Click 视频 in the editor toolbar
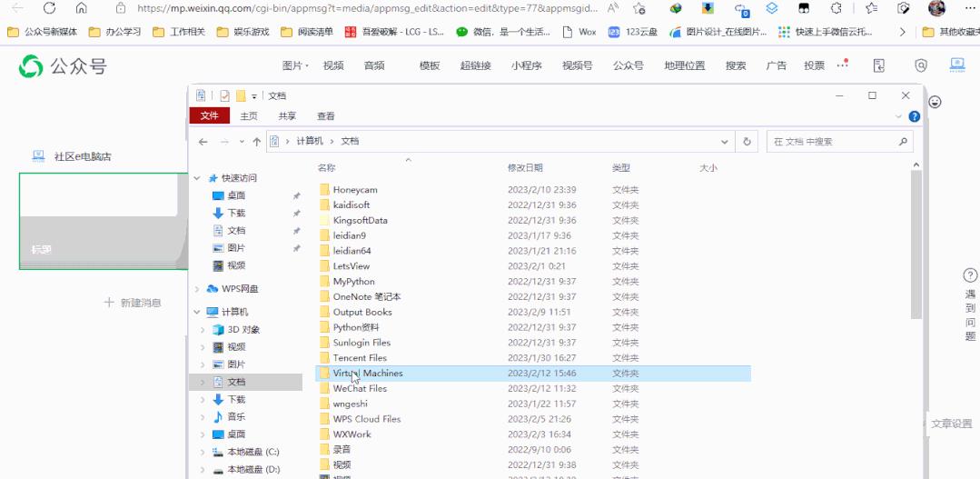 click(x=333, y=65)
